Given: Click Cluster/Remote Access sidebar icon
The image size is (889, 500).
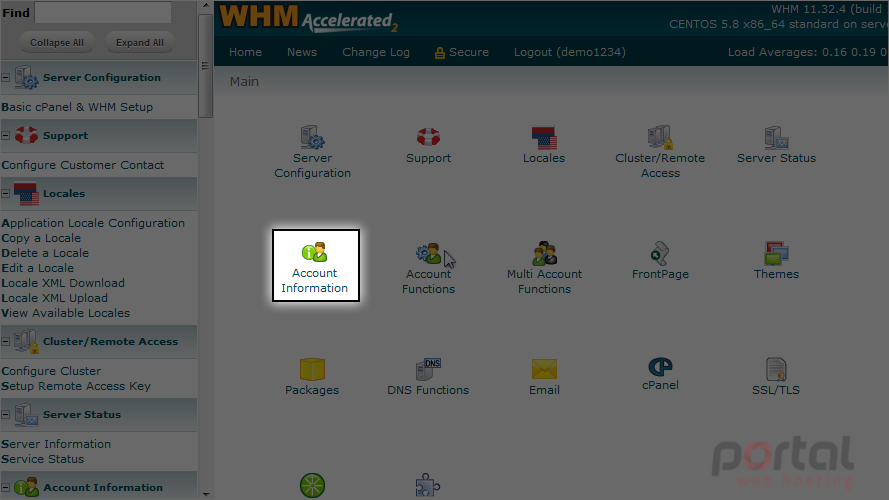Looking at the screenshot, I should click(x=26, y=341).
